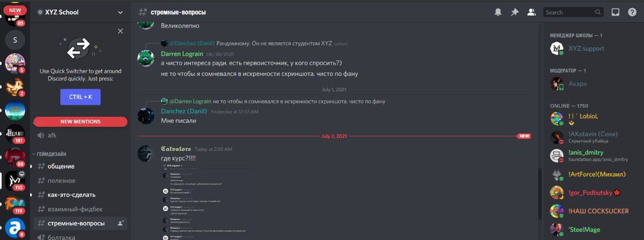Click the CTRL + K button
The width and height of the screenshot is (644, 240).
point(80,97)
